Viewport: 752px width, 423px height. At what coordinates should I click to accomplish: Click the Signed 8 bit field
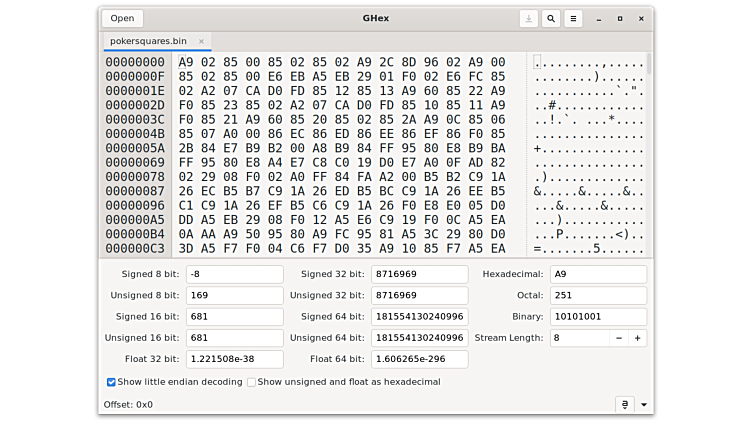point(234,274)
